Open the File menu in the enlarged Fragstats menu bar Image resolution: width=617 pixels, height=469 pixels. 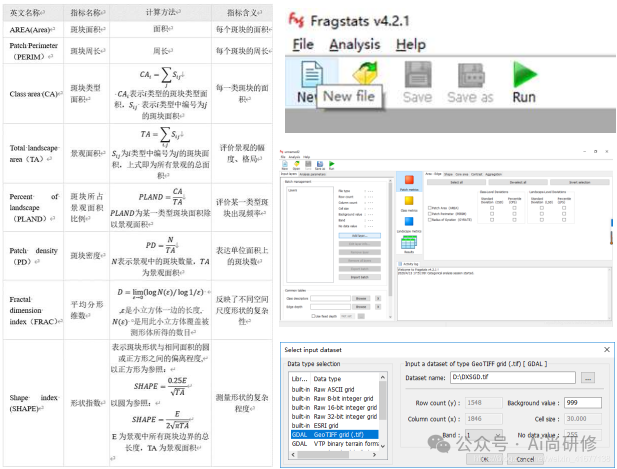pos(303,44)
